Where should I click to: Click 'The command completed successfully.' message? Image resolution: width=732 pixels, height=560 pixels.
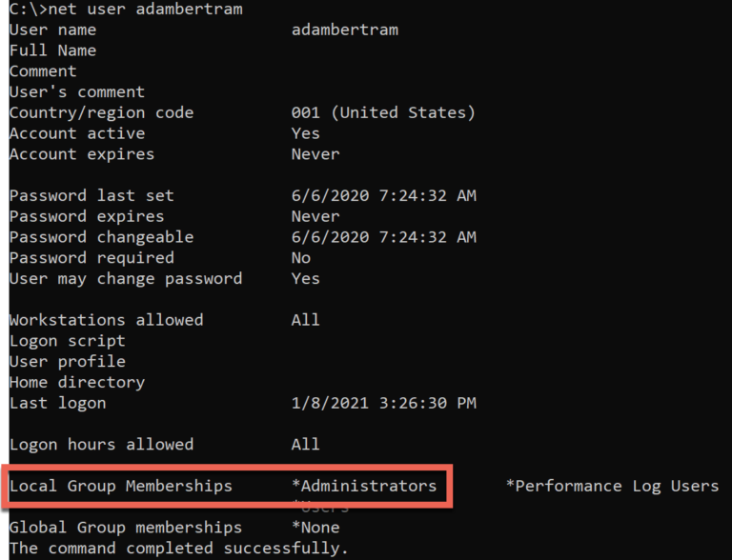tap(179, 549)
